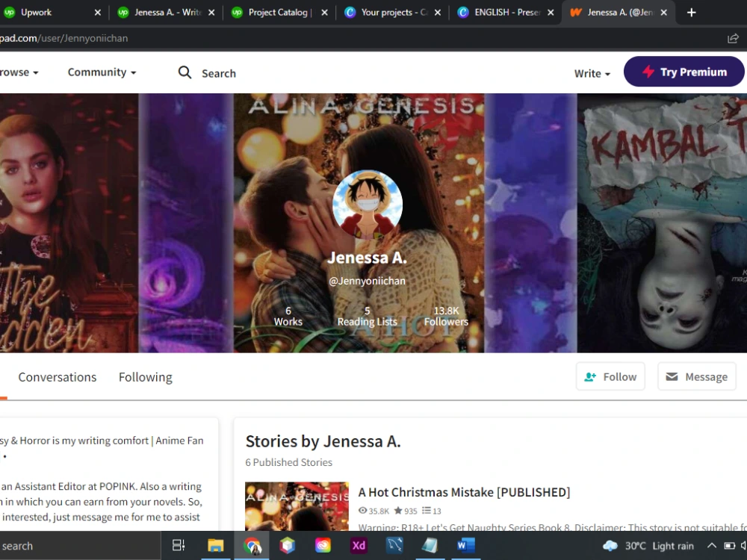Click the @Jennyoniichan username

(368, 281)
